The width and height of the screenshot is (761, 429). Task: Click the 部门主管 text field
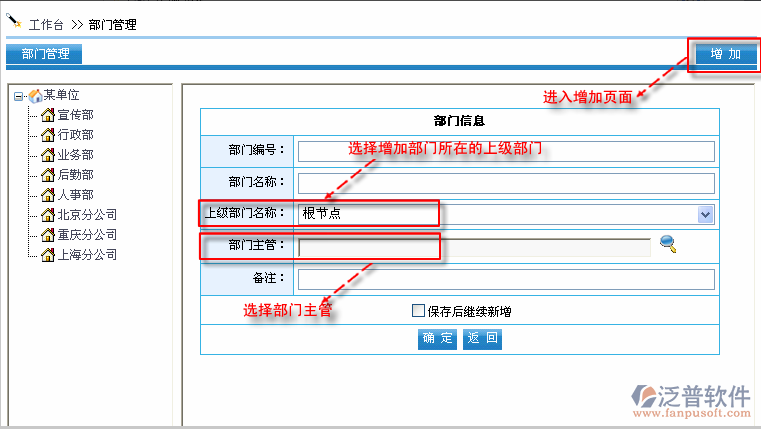tap(474, 247)
